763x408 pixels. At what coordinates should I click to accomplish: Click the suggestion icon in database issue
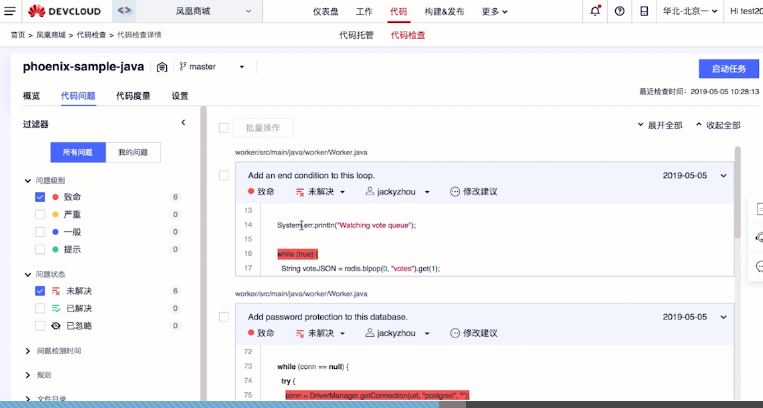click(454, 334)
